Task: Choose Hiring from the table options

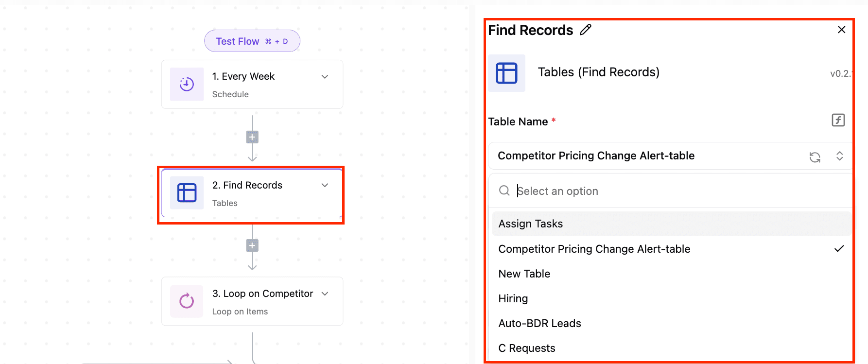Action: coord(513,298)
